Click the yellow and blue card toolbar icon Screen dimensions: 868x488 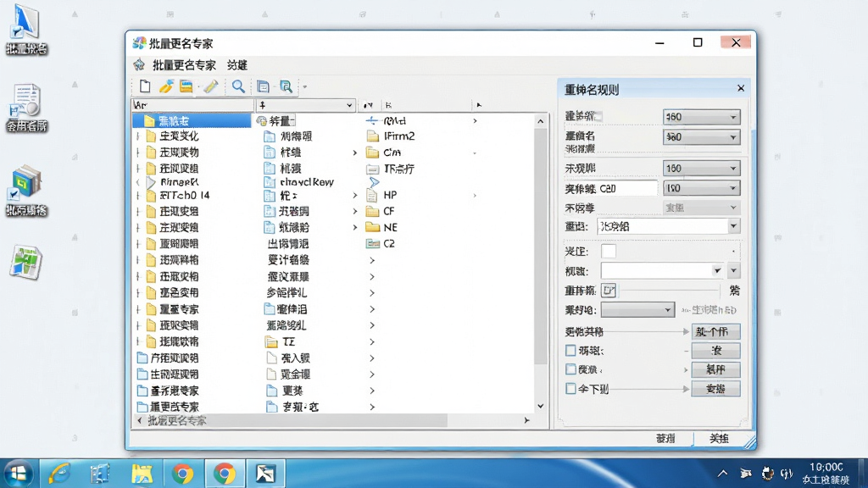coord(186,86)
